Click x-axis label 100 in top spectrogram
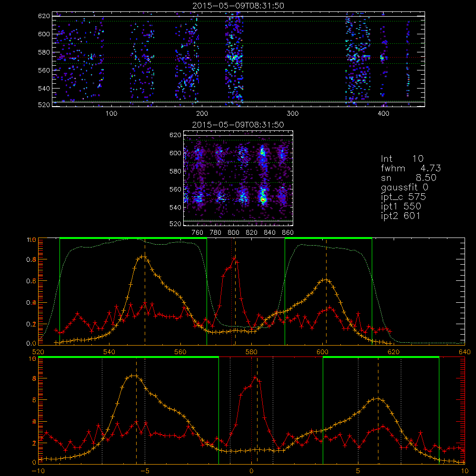The image size is (476, 476). pos(111,114)
